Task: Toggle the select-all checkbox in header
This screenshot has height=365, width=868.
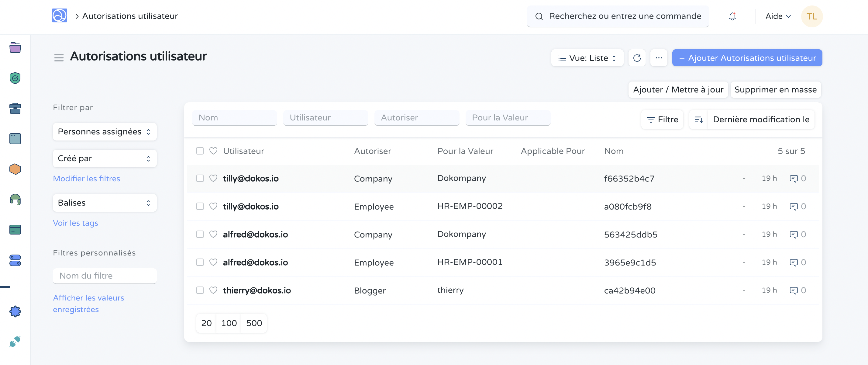Action: pos(200,151)
